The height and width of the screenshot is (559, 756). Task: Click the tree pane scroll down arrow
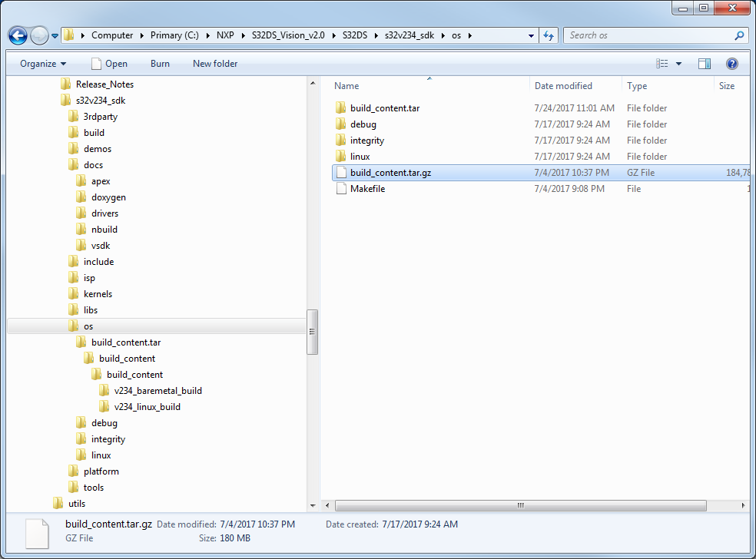[313, 505]
